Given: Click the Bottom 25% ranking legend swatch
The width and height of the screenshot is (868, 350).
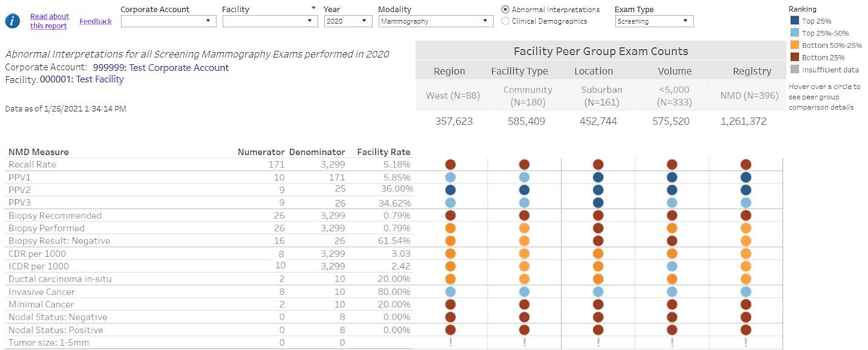Looking at the screenshot, I should pos(795,58).
